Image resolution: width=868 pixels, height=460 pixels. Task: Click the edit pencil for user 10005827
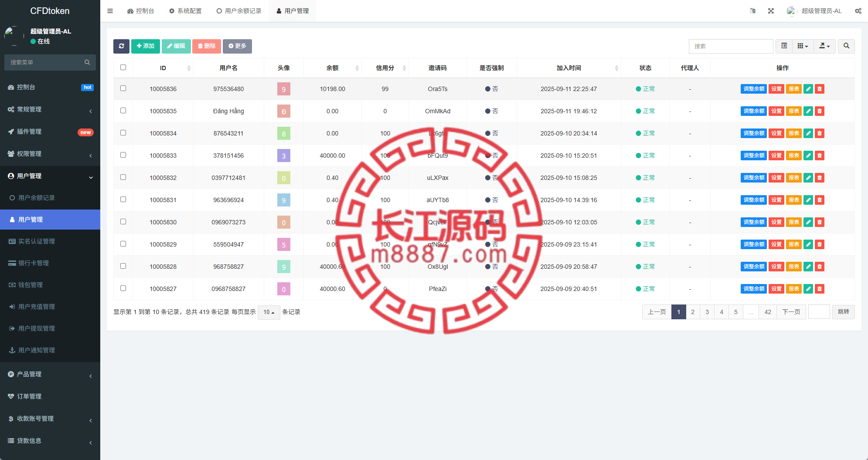(x=808, y=289)
